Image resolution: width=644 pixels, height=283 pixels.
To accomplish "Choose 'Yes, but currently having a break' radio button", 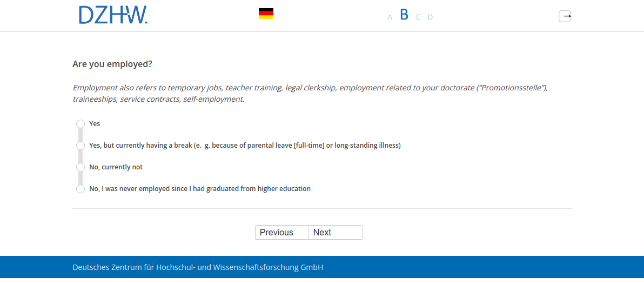I will point(81,146).
